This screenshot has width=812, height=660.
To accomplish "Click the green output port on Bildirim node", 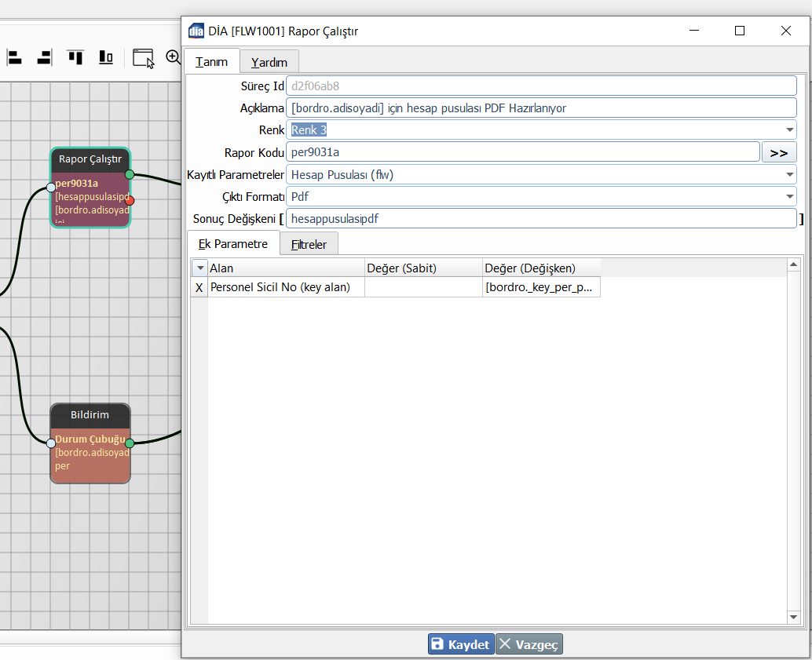I will pos(130,443).
